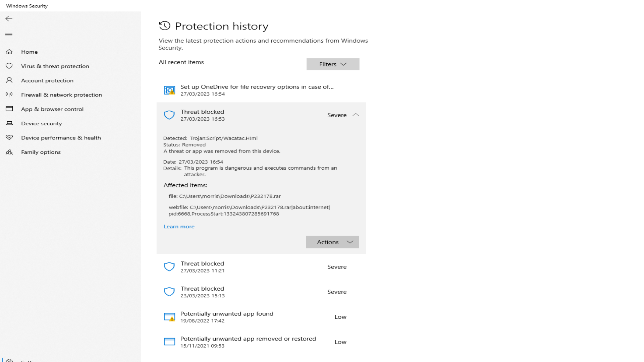Click the Virus & threat protection shield icon
Screen dimensions: 644x362
pyautogui.click(x=9, y=66)
